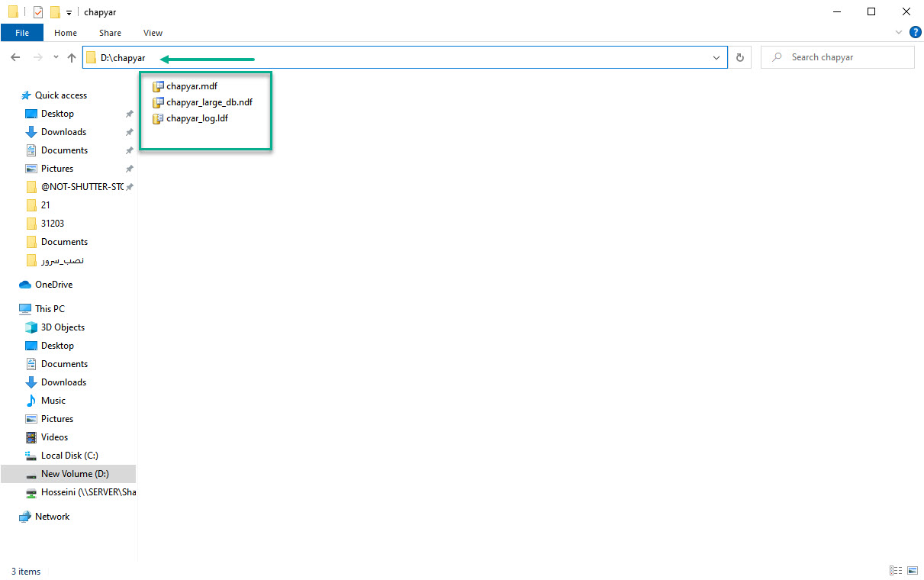Go up one folder level with Up arrow
924x580 pixels.
tap(72, 57)
